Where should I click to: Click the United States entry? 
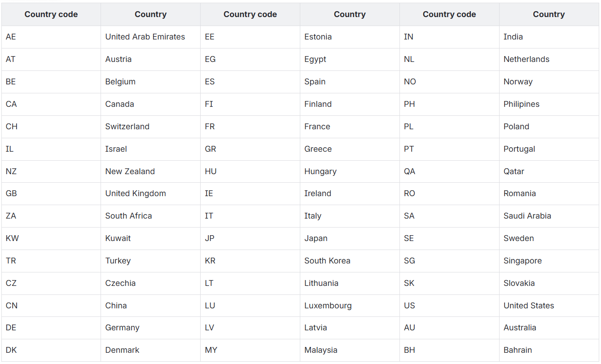[x=528, y=306]
